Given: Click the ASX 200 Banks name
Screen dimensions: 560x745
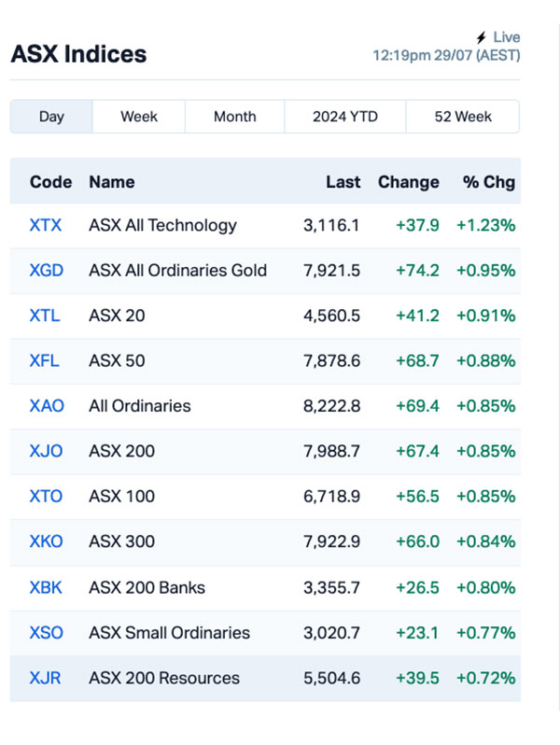Looking at the screenshot, I should (147, 588).
